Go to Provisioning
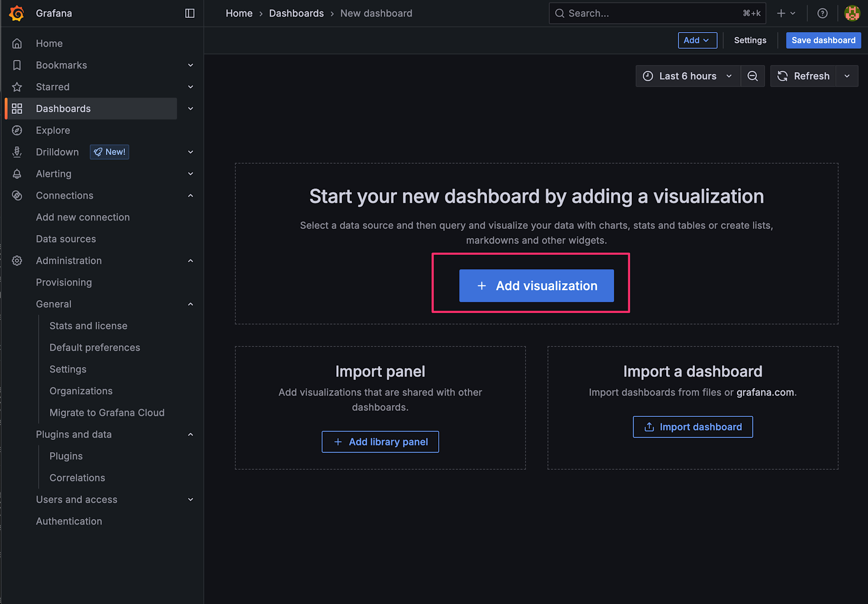868x604 pixels. 64,282
